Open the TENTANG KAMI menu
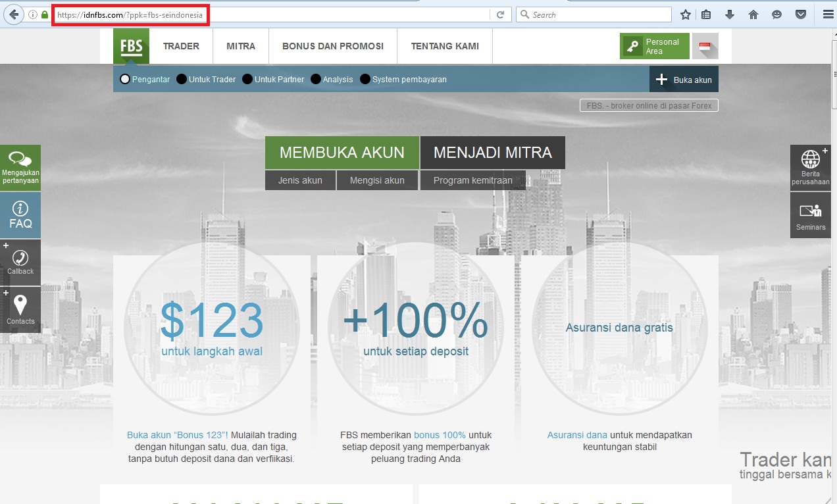The width and height of the screenshot is (837, 504). (445, 46)
